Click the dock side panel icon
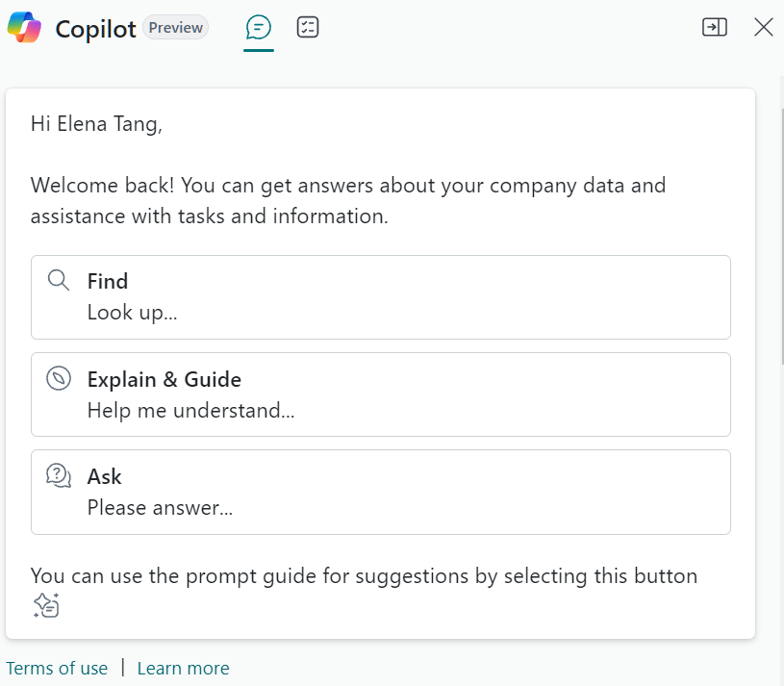Viewport: 784px width, 686px height. pos(715,27)
